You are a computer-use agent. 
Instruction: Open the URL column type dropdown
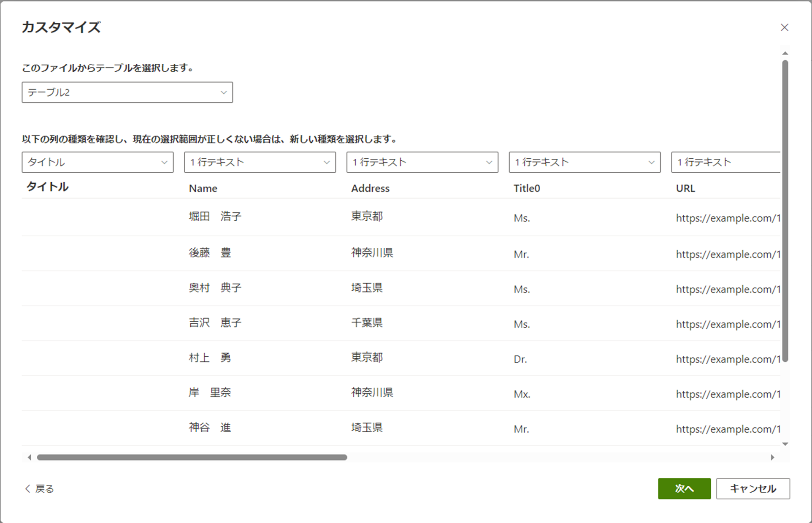tap(725, 163)
